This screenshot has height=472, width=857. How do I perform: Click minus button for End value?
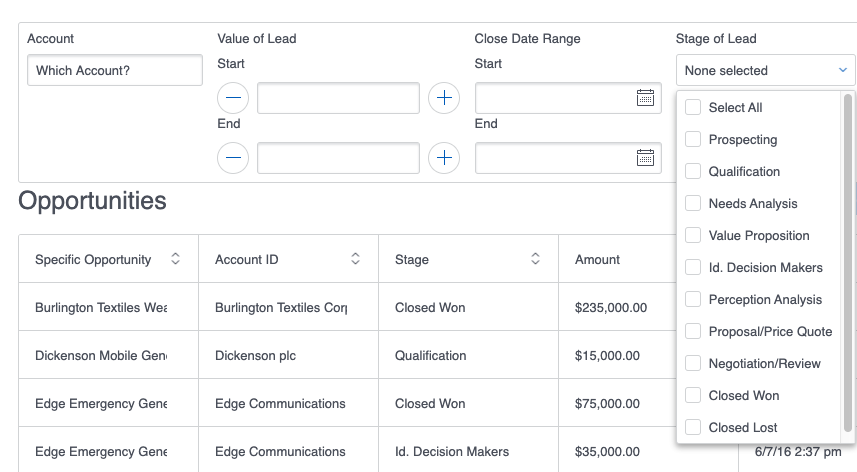[233, 158]
